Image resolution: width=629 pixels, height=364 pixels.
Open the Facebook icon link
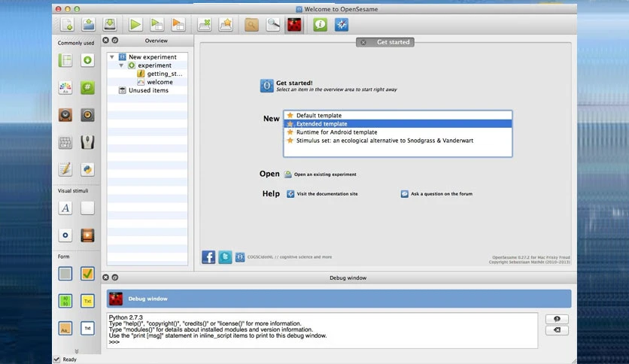[208, 257]
